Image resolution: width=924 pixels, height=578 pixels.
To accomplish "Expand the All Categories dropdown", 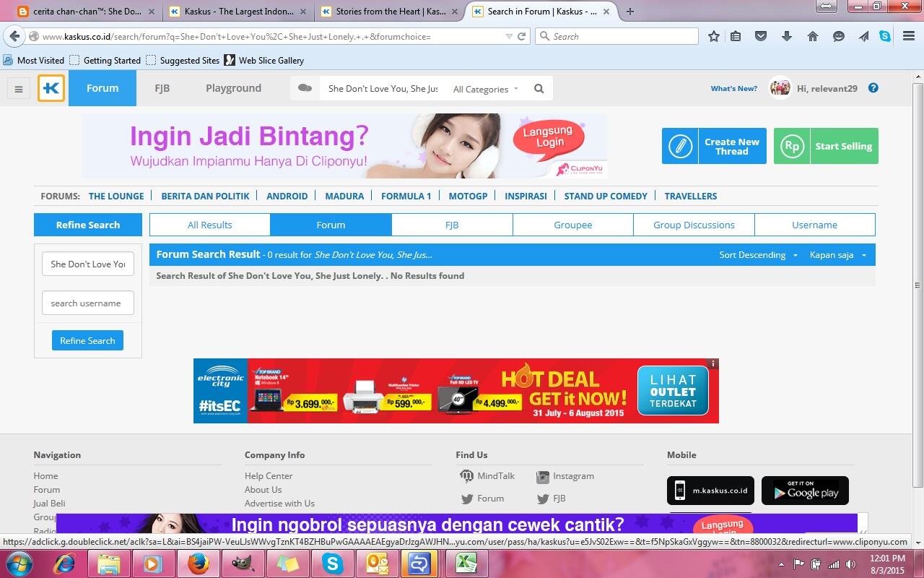I will (x=486, y=89).
